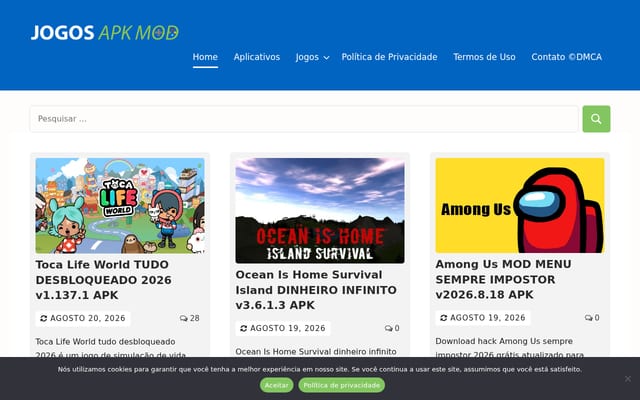Open the Jogos menu item
Viewport: 640px width, 400px height.
(307, 57)
